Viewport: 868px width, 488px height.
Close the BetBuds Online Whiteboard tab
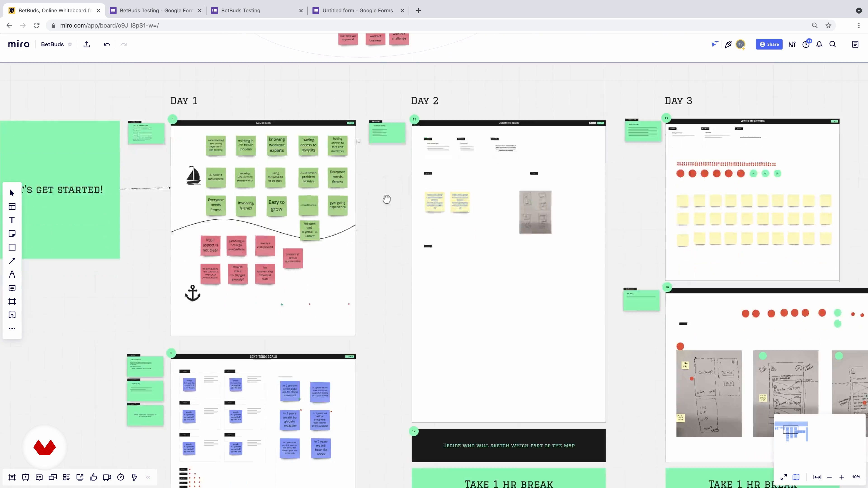point(98,10)
